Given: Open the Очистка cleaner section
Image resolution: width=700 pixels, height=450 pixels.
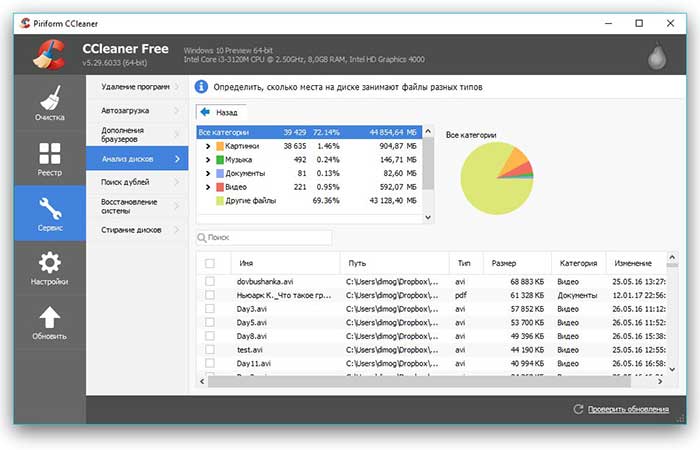Looking at the screenshot, I should [50, 103].
